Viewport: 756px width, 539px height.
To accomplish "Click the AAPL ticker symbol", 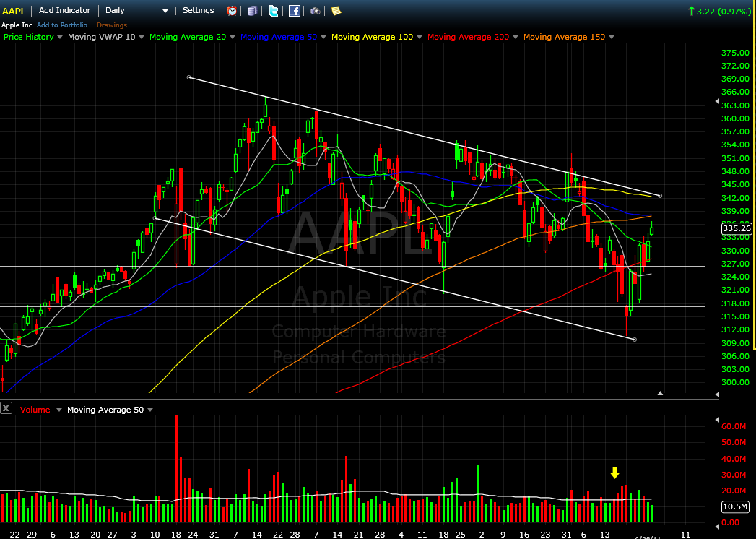I will click(14, 11).
